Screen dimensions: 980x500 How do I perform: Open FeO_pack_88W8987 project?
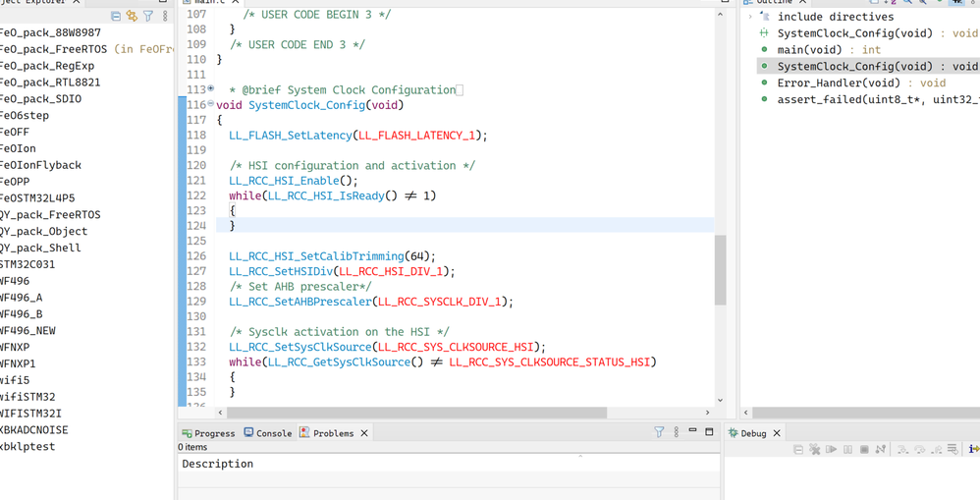[50, 32]
